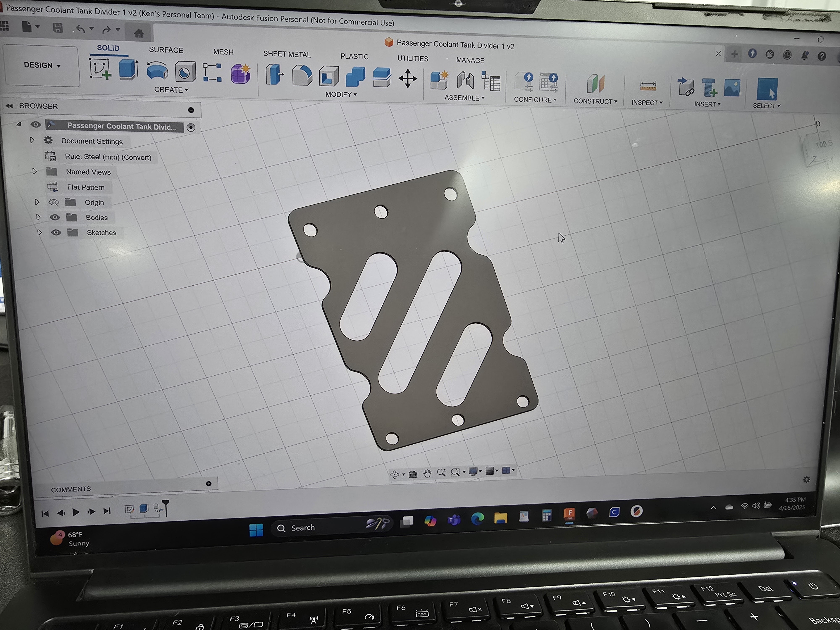Expand the Document Settings node
The image size is (840, 630).
(x=32, y=140)
